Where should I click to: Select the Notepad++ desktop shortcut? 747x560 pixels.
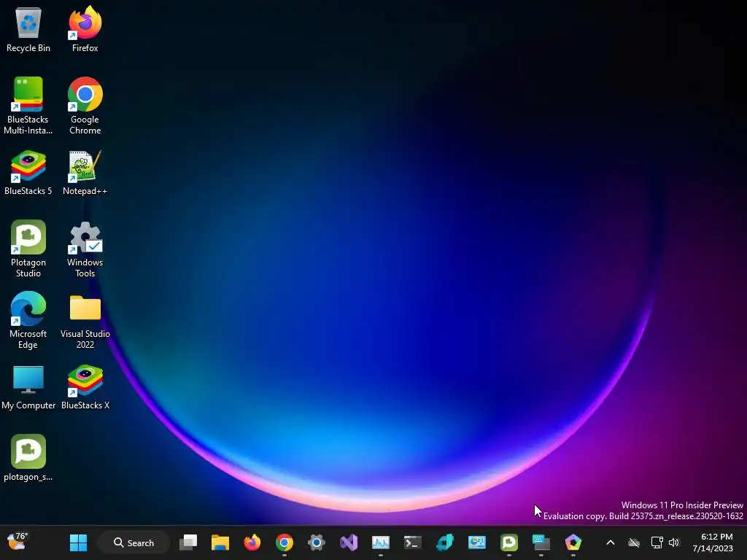tap(85, 172)
